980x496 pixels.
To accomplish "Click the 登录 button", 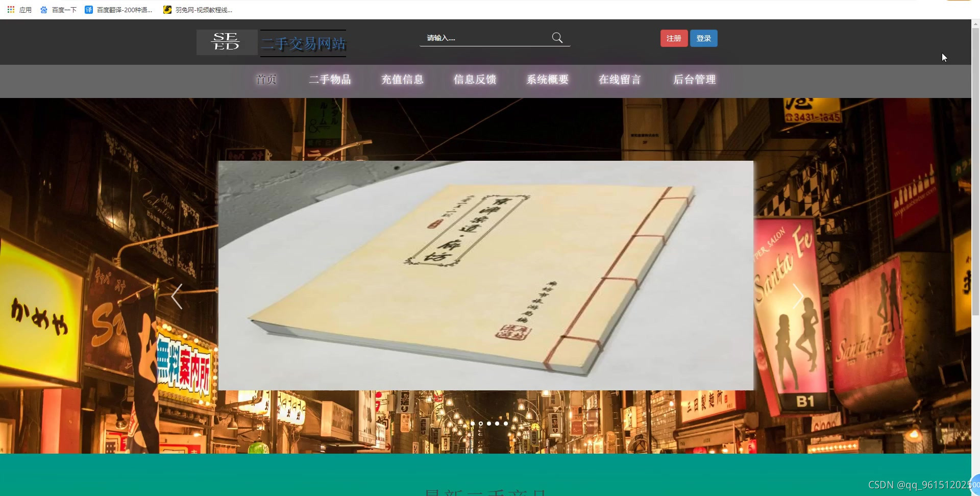I will [703, 38].
